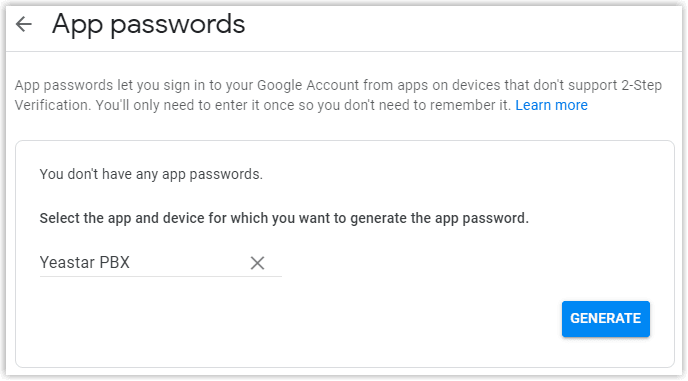Click the underline beneath the Yeastar PBX field

(x=161, y=277)
